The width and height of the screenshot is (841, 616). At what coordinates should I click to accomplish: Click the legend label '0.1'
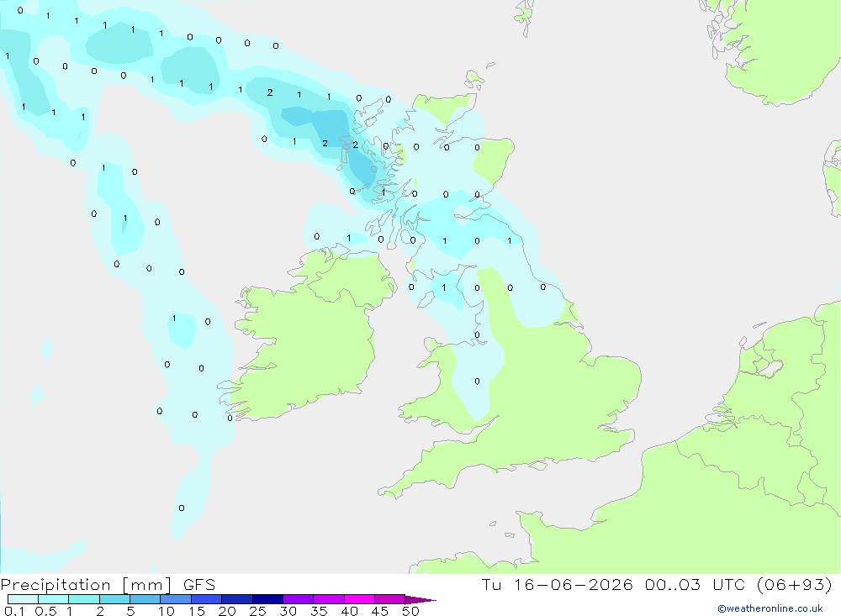click(14, 611)
